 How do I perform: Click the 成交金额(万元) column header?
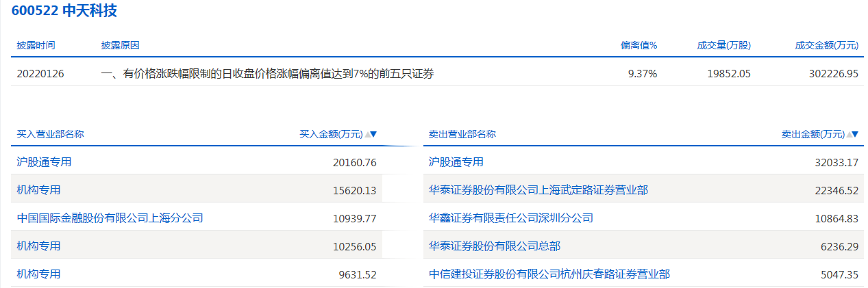(x=827, y=45)
